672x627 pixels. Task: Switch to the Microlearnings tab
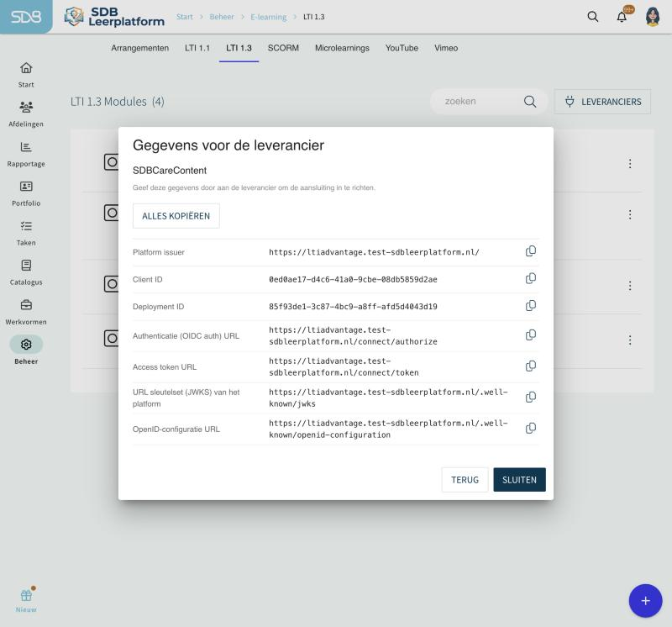click(x=342, y=48)
